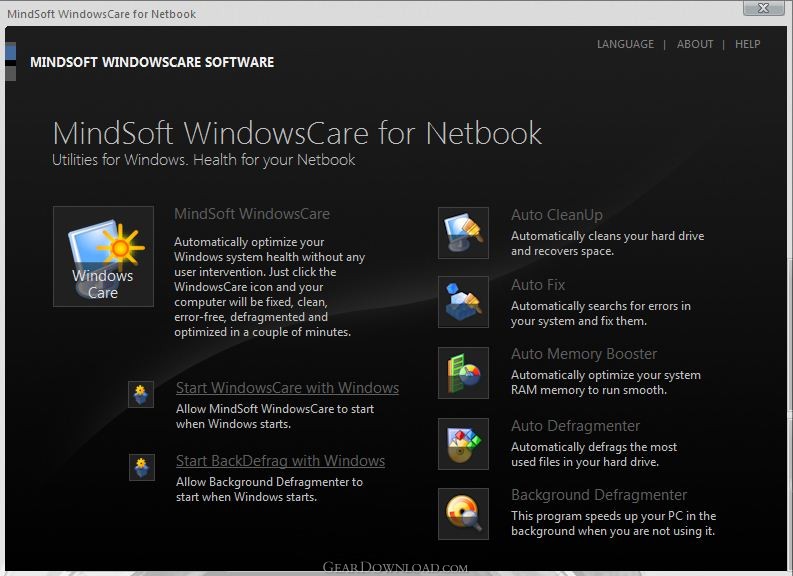Open the ABOUT menu item
This screenshot has width=793, height=576.
[x=695, y=45]
